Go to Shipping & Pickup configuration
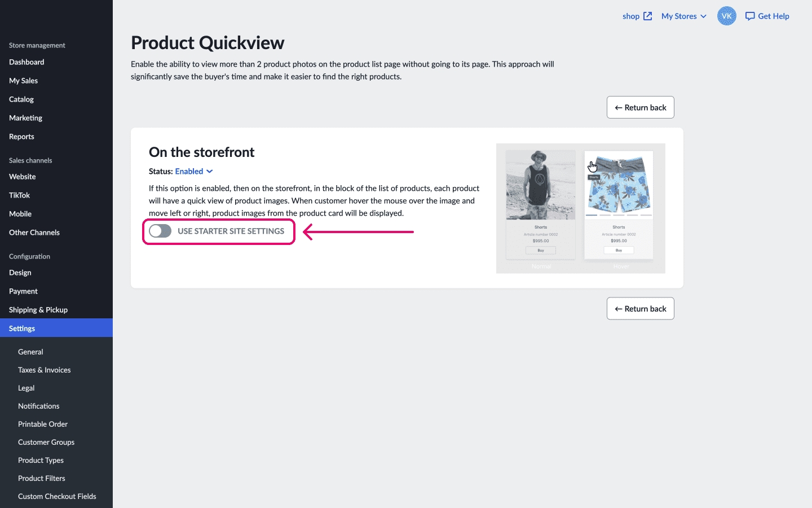Viewport: 812px width, 508px height. tap(38, 310)
